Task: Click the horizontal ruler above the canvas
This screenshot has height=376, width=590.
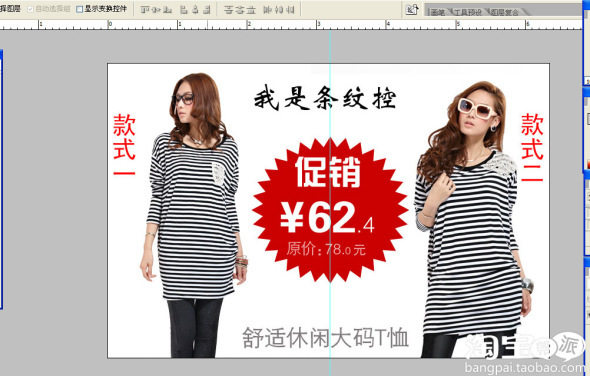Action: pyautogui.click(x=290, y=25)
